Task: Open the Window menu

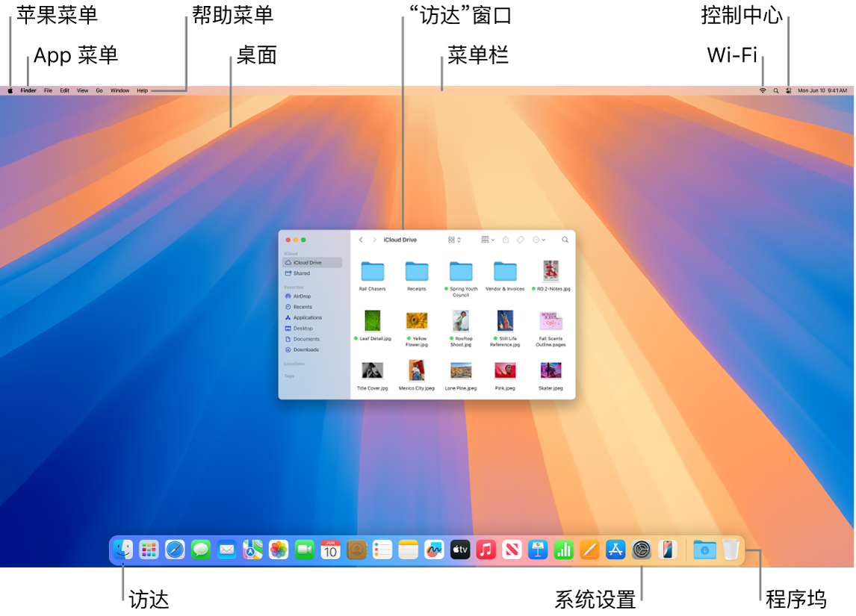Action: click(x=120, y=90)
